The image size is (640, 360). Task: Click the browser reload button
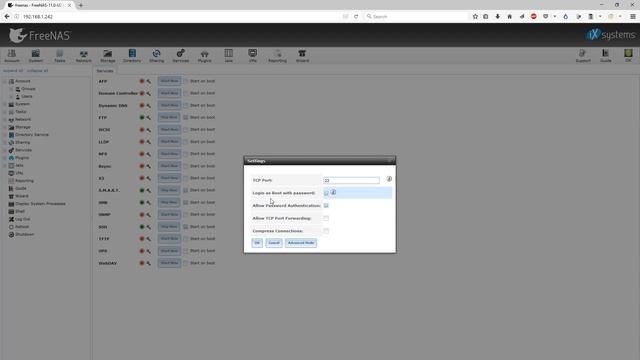tap(356, 17)
